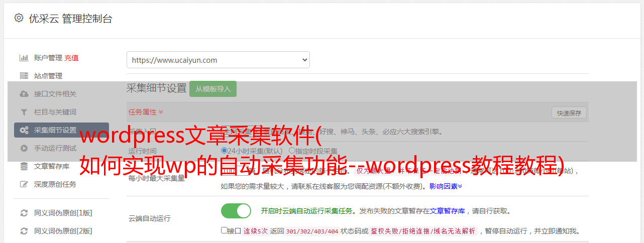Screen dimensions: 644x243
Task: Click the 快速保存 button
Action: [569, 113]
